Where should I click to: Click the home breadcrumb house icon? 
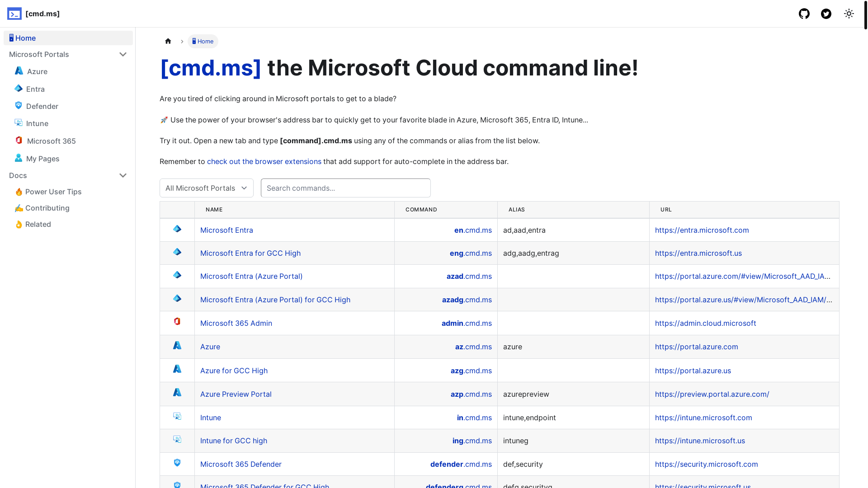(x=168, y=41)
